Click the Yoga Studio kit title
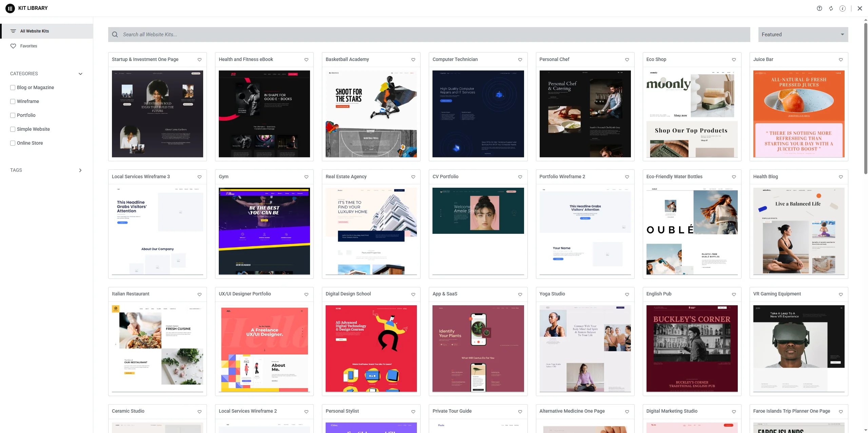 [552, 294]
